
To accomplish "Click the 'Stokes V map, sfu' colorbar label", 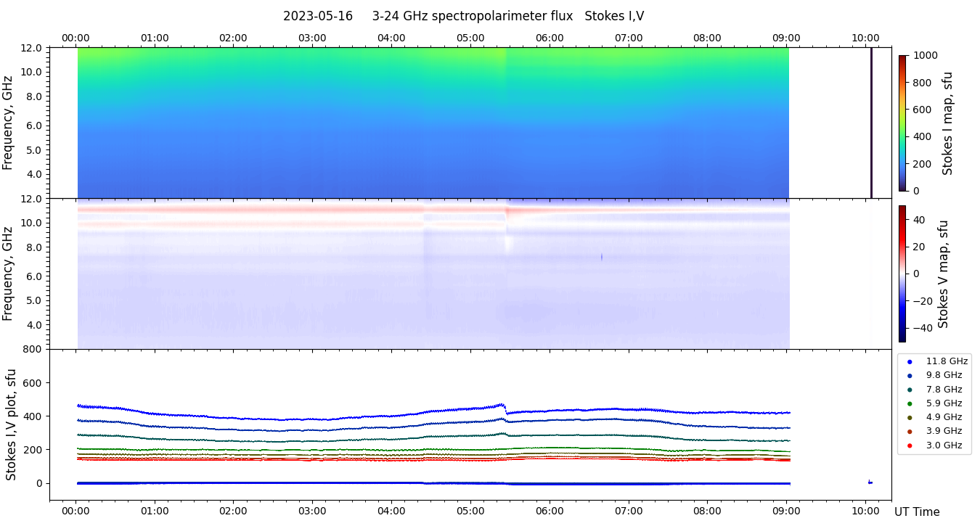I will click(x=943, y=274).
